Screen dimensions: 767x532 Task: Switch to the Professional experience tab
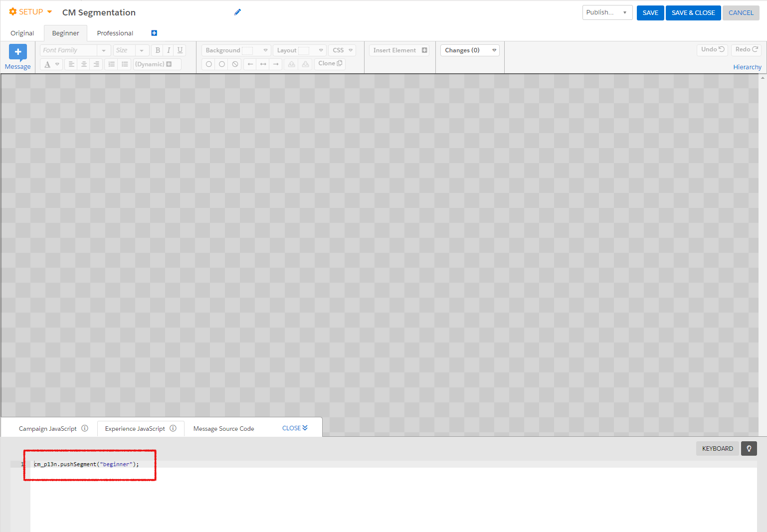(x=115, y=33)
